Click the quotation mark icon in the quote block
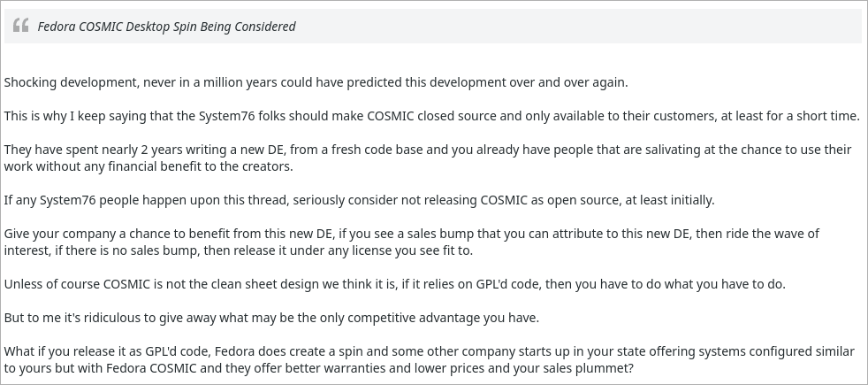This screenshot has height=385, width=868. click(20, 26)
